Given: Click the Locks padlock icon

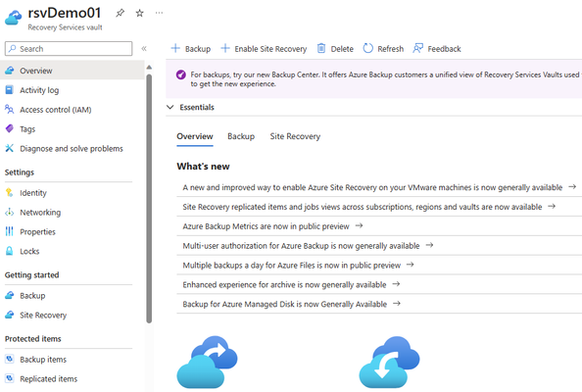Looking at the screenshot, I should click(9, 251).
